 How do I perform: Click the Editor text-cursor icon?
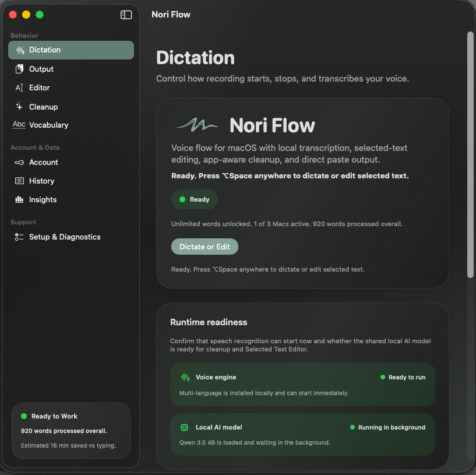click(x=19, y=88)
